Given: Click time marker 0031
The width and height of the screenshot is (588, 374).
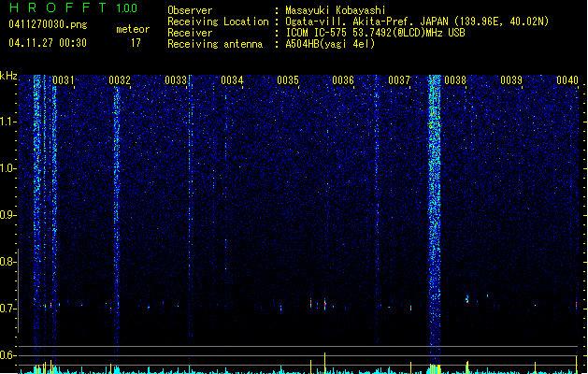Looking at the screenshot, I should tap(63, 80).
